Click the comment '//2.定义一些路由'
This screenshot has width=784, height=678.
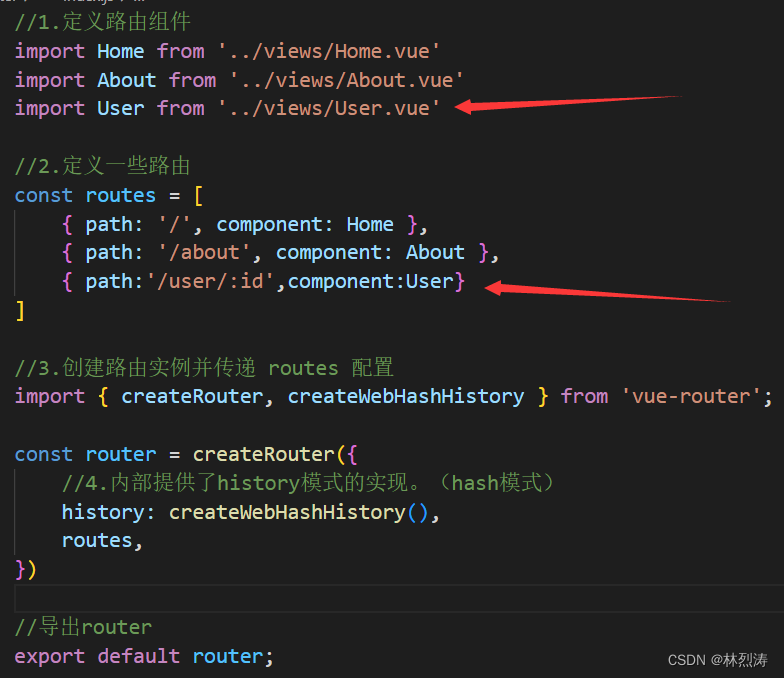(102, 166)
